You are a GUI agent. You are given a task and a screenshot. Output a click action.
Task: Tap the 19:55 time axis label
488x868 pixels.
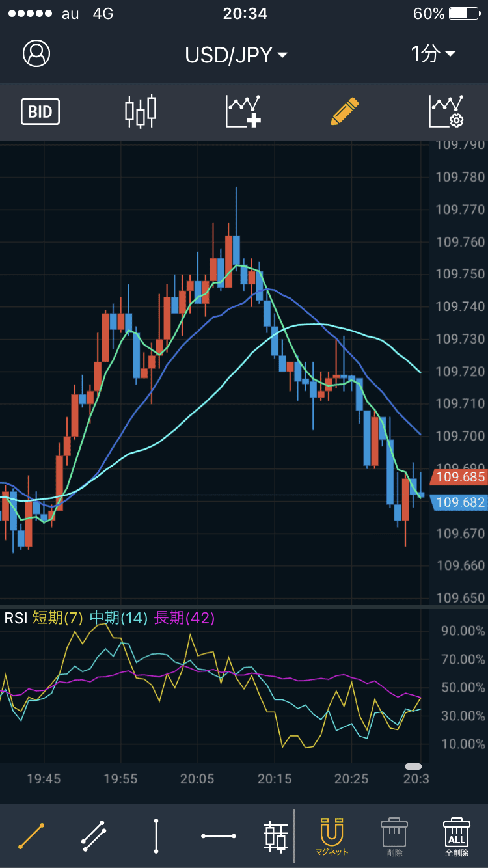tap(120, 778)
